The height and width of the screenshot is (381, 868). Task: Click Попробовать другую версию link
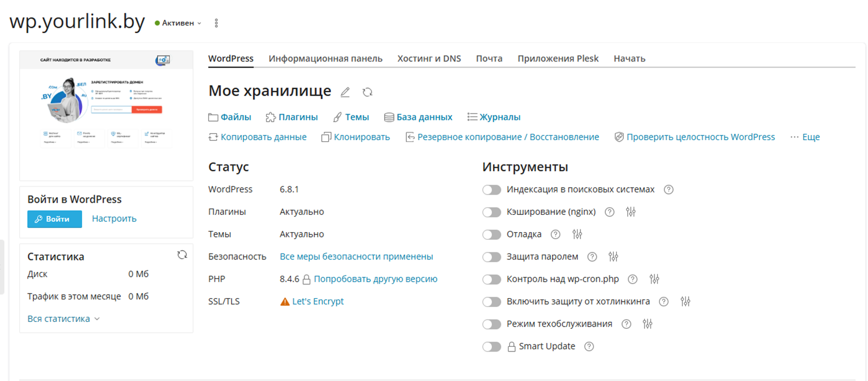pyautogui.click(x=376, y=279)
